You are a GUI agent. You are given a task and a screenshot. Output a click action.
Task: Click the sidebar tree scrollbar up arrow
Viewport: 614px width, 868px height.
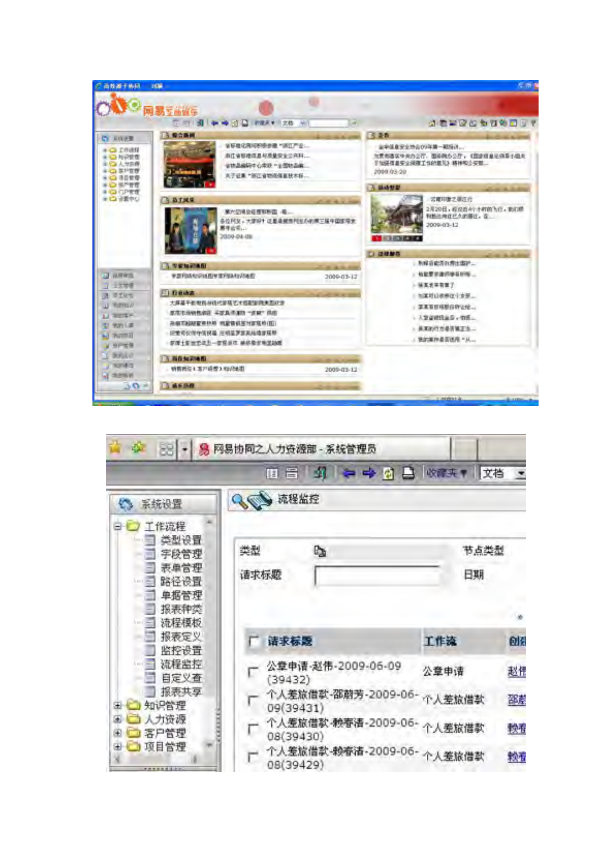(209, 523)
